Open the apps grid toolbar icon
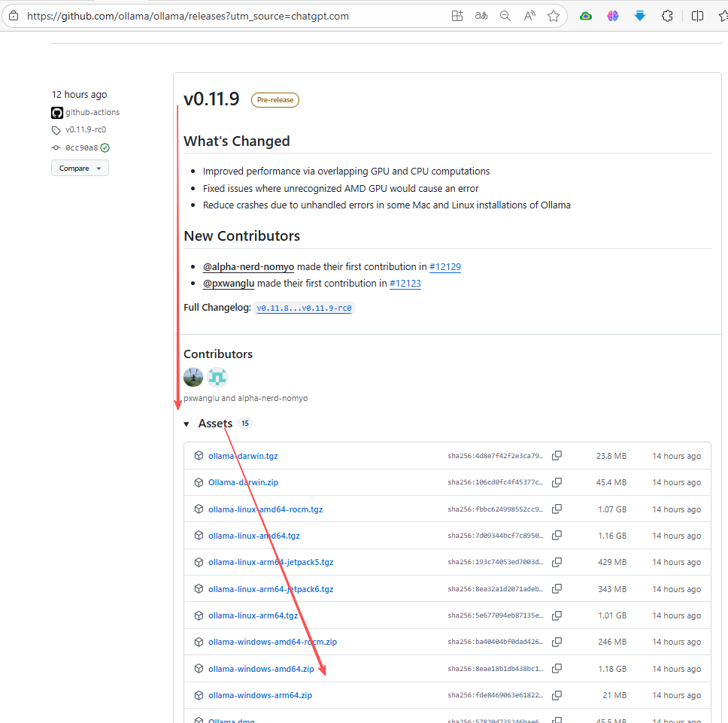The height and width of the screenshot is (723, 728). click(457, 16)
